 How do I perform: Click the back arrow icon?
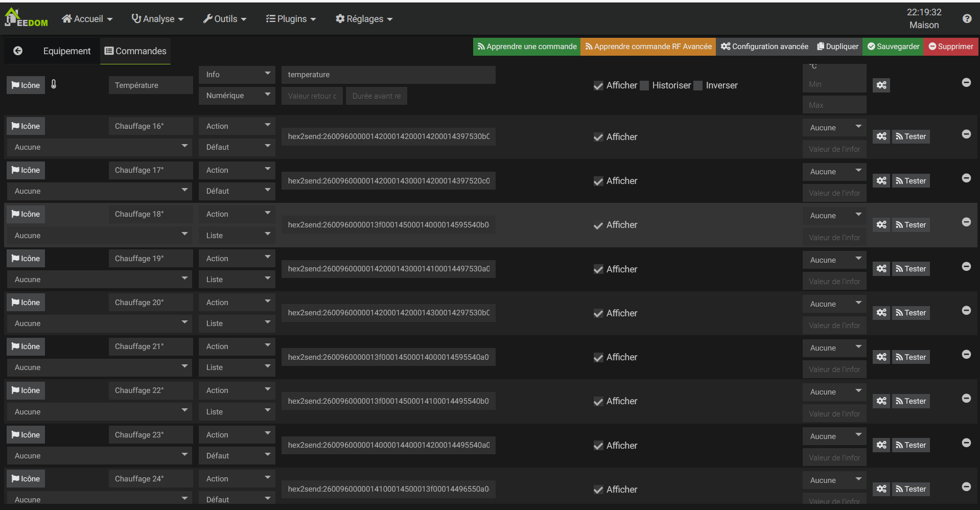[18, 51]
